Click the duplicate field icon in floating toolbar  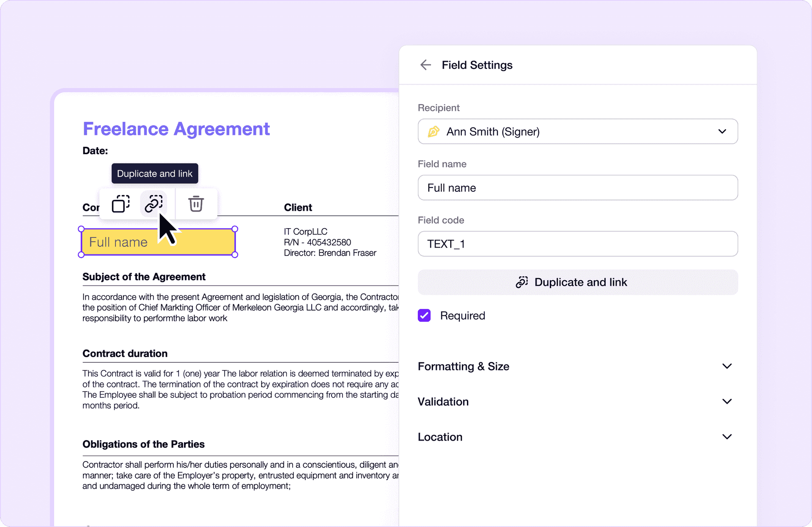[121, 204]
